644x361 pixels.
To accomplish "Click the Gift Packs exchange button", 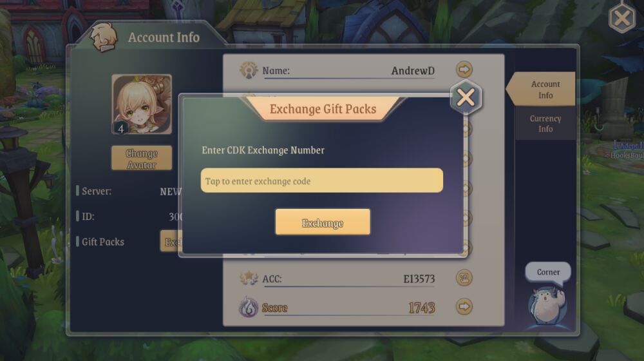I will 170,242.
